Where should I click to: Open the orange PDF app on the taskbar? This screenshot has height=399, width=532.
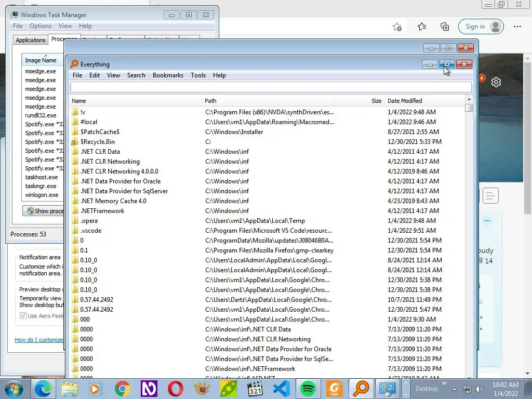(x=335, y=389)
